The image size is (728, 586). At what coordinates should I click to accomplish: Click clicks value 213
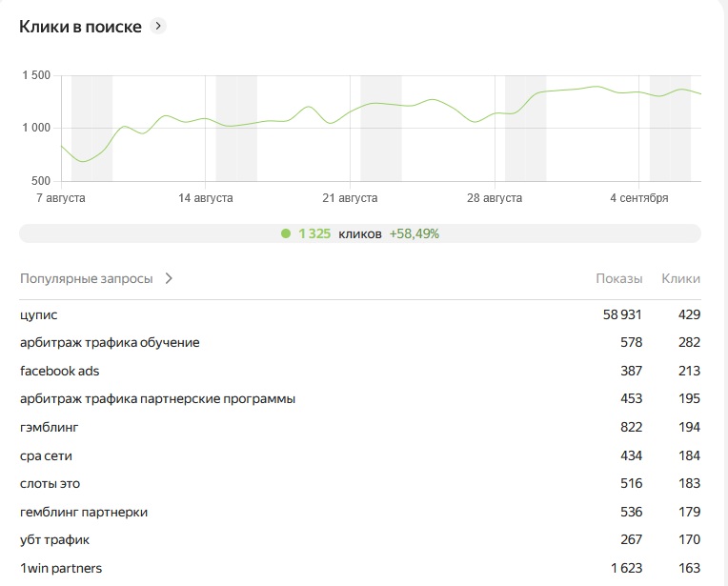[x=689, y=371]
